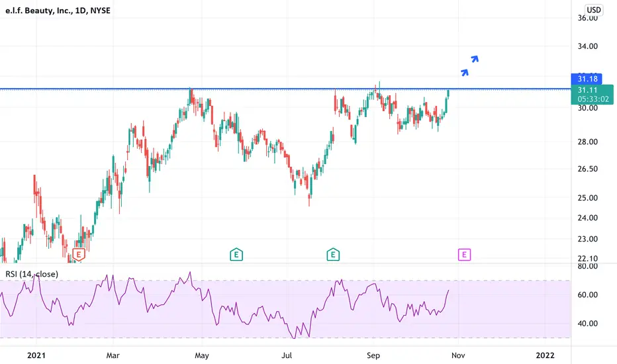Viewport: 617px width, 364px height.
Task: Click the RSI 40.00 axis label
Action: click(x=587, y=324)
